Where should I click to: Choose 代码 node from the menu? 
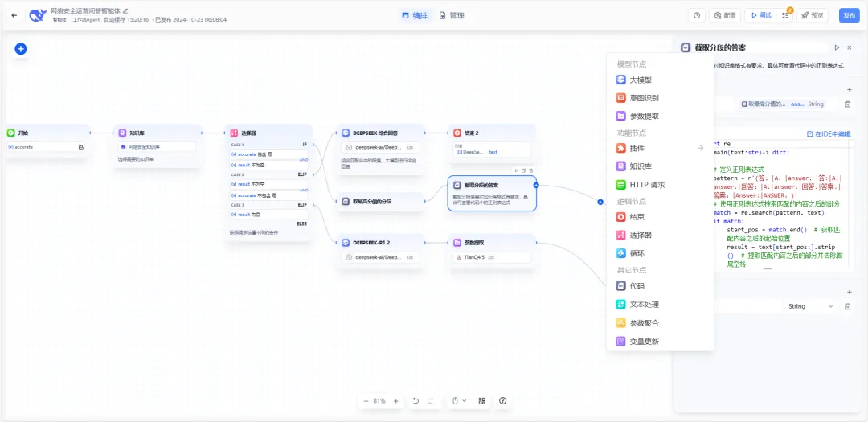tap(636, 286)
